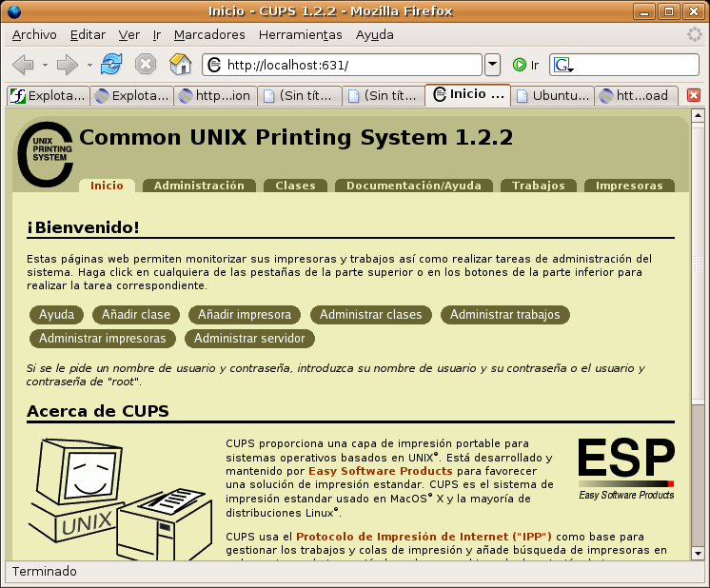Go to the Home page icon
The width and height of the screenshot is (710, 588).
click(180, 65)
